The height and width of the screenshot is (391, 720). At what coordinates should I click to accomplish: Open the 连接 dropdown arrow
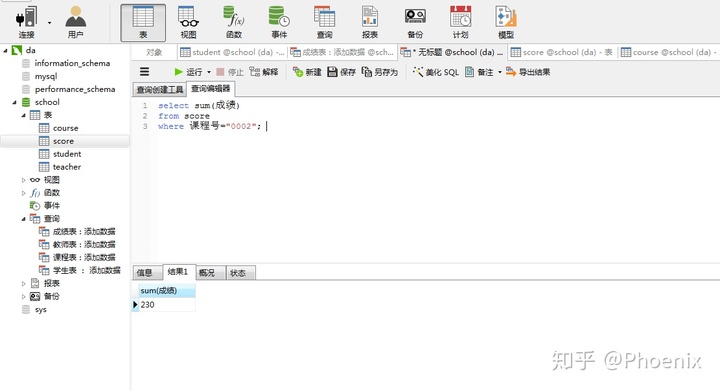pos(50,23)
